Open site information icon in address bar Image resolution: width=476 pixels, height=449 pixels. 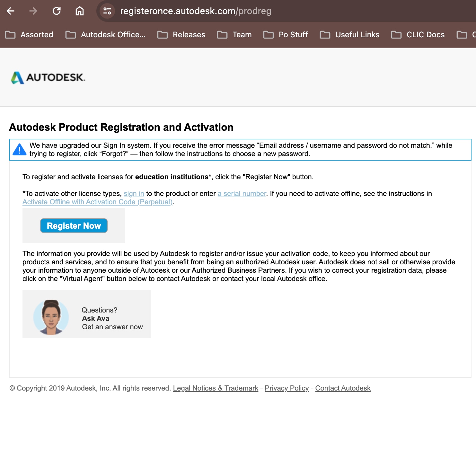tap(107, 11)
